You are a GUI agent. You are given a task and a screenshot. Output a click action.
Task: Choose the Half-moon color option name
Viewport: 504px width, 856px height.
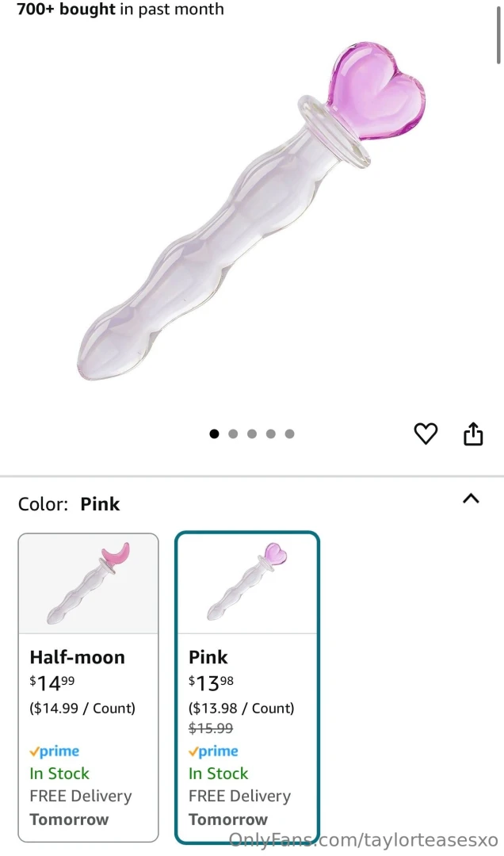[78, 657]
